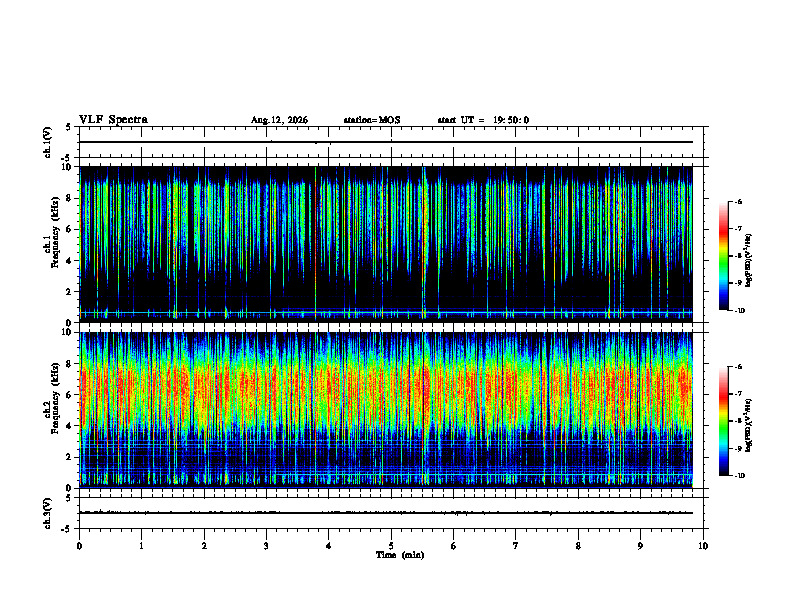Click time axis tick label "3"
Viewport: 792px width, 612px height.
pyautogui.click(x=266, y=545)
